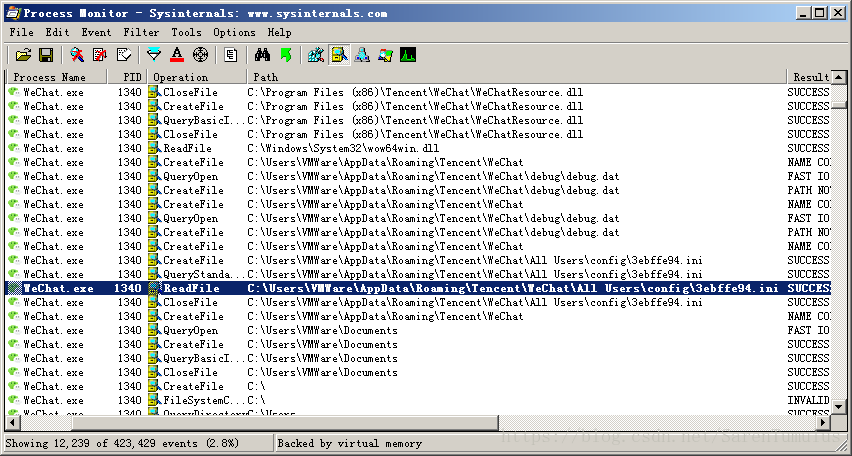Open the Event menu
Screen dimensions: 852x456
pyautogui.click(x=96, y=33)
